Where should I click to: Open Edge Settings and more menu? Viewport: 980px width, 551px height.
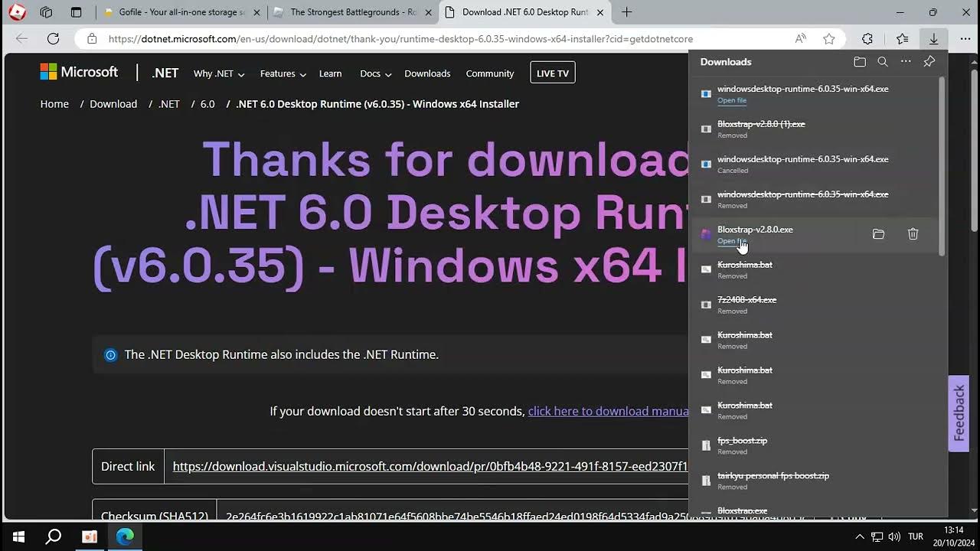click(965, 39)
